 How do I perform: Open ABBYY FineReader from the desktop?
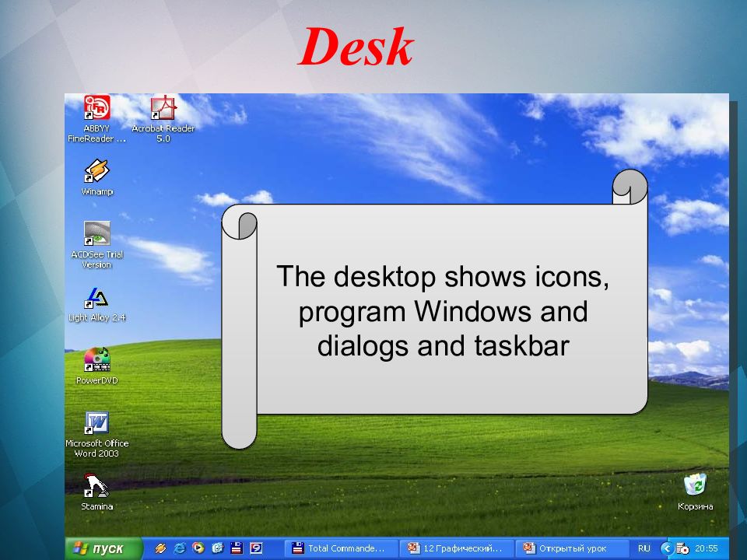tap(96, 107)
